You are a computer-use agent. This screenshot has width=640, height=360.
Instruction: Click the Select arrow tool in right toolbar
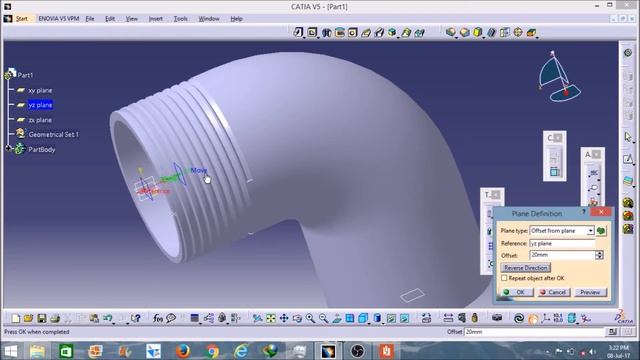pos(628,137)
